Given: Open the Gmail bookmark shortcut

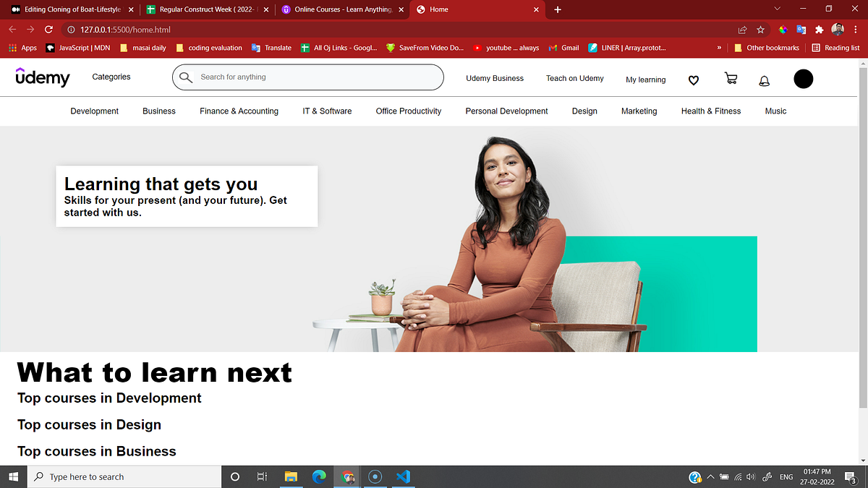Looking at the screenshot, I should tap(563, 48).
